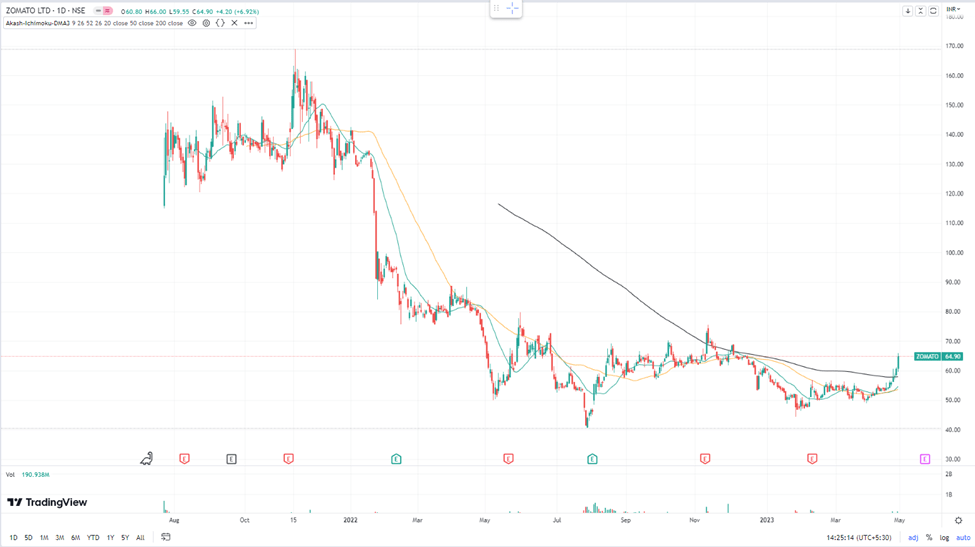Remove the Akash-Ichimoku-DMA3 indicator
The height and width of the screenshot is (547, 975).
click(x=234, y=23)
